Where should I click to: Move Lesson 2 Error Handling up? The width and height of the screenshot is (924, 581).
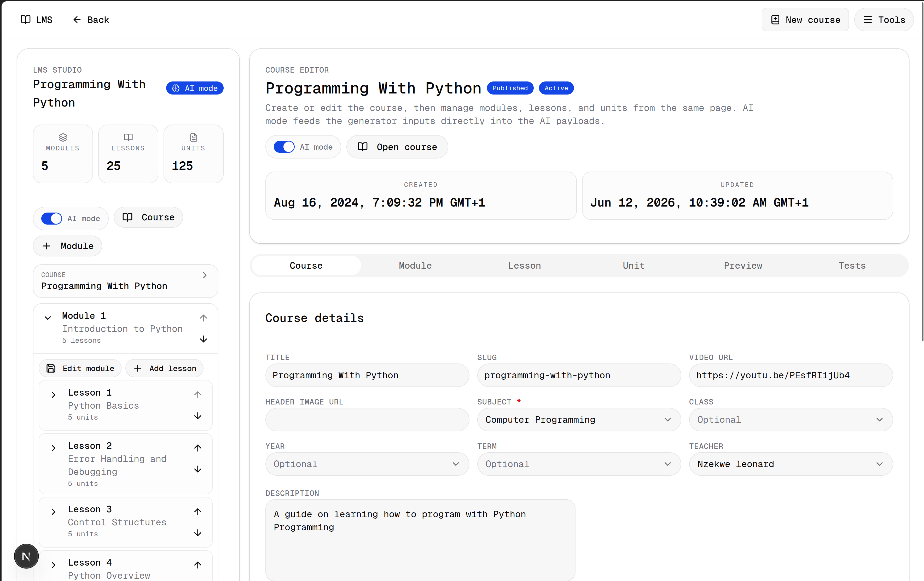pyautogui.click(x=197, y=448)
